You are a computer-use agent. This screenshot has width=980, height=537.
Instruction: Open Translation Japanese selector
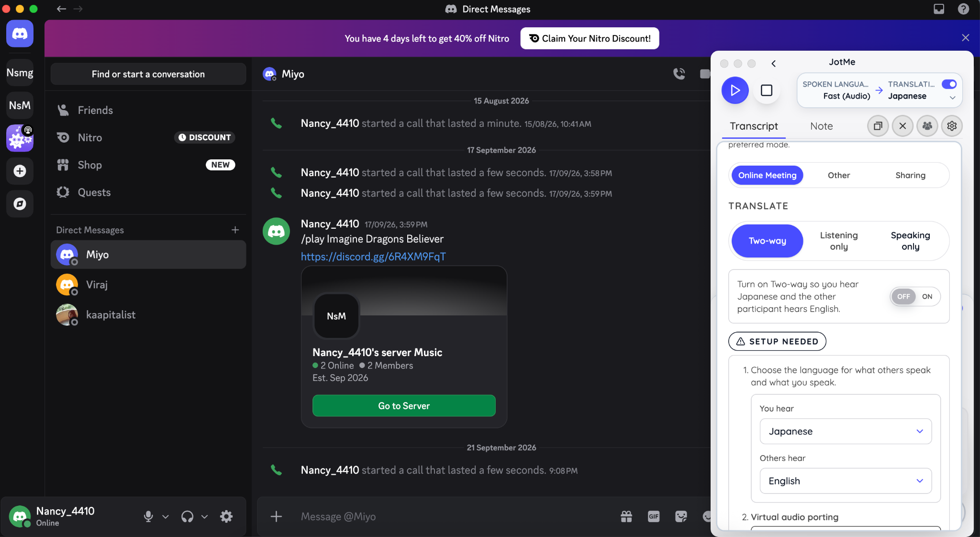coord(911,90)
